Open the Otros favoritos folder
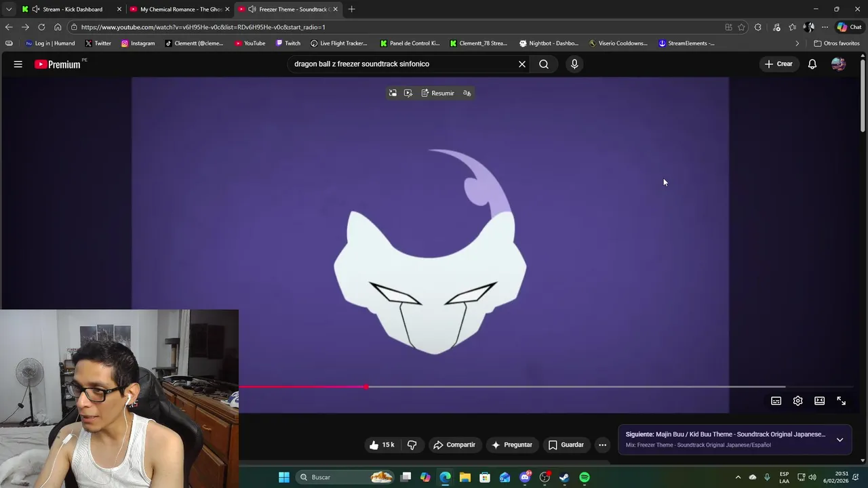This screenshot has width=868, height=488. pos(837,43)
